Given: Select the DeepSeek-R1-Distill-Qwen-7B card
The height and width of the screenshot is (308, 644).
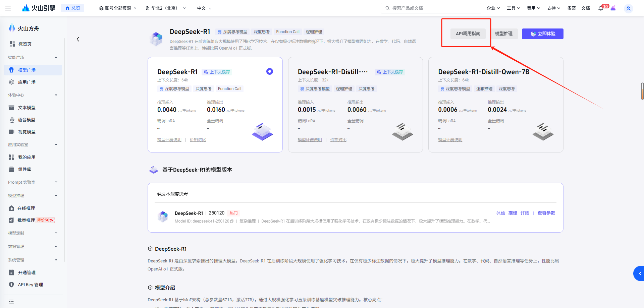Looking at the screenshot, I should 496,105.
